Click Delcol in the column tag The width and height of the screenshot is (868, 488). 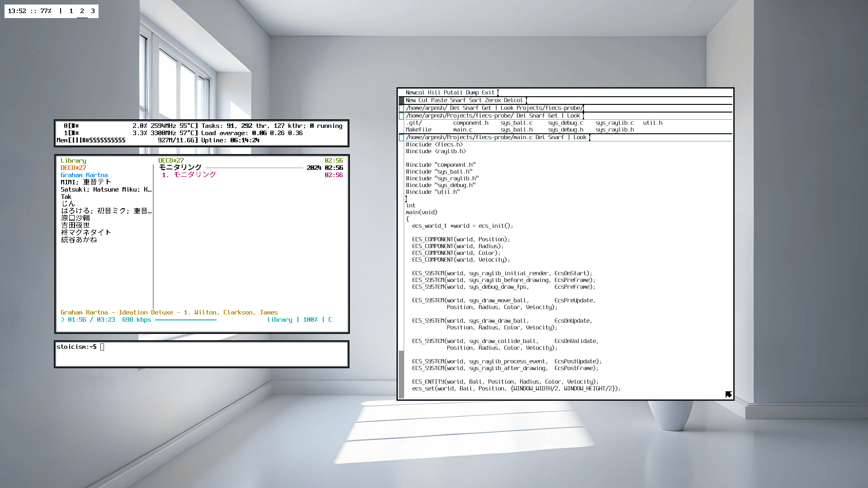pos(513,100)
